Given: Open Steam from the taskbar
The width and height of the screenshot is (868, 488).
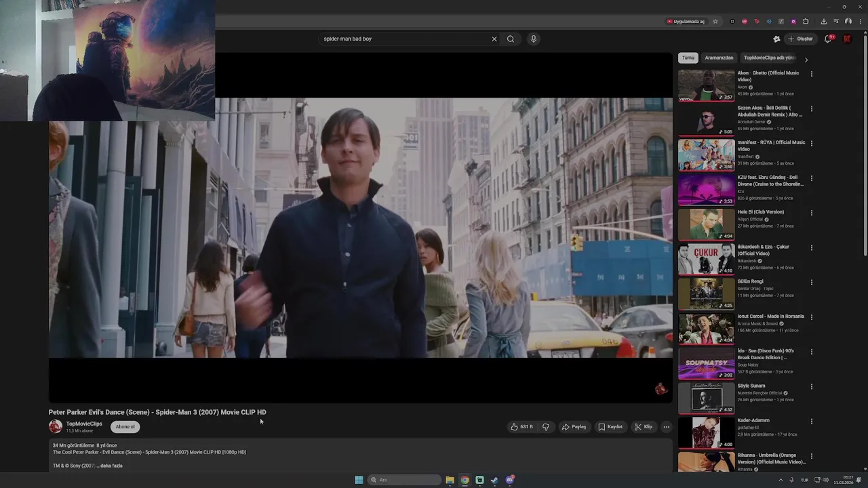Looking at the screenshot, I should pyautogui.click(x=494, y=480).
